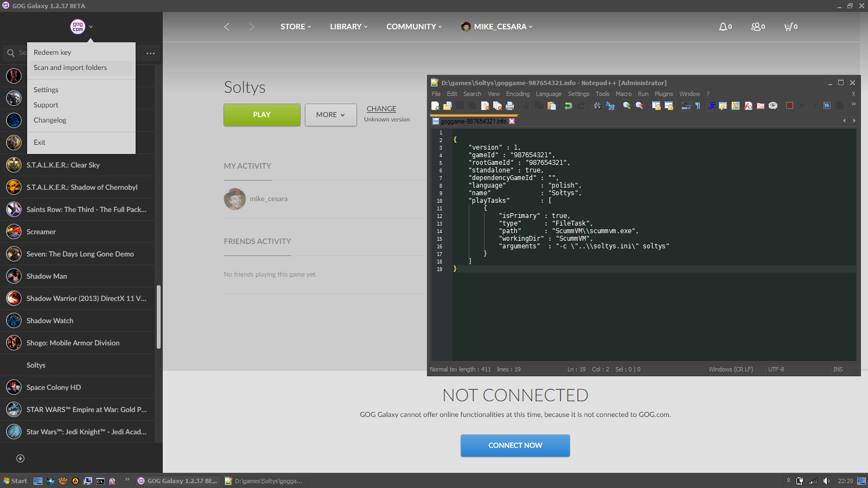Click the green Undo arrow in Notepad++
868x488 pixels.
point(568,106)
